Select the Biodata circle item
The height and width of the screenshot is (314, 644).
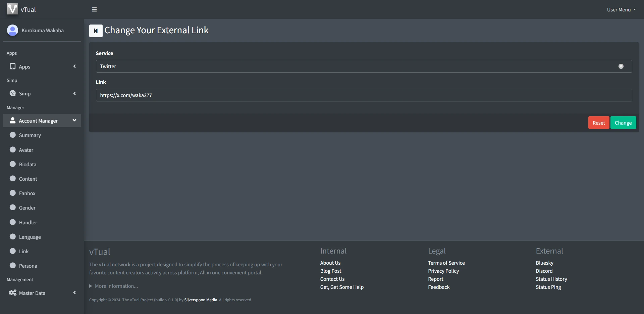click(x=13, y=164)
